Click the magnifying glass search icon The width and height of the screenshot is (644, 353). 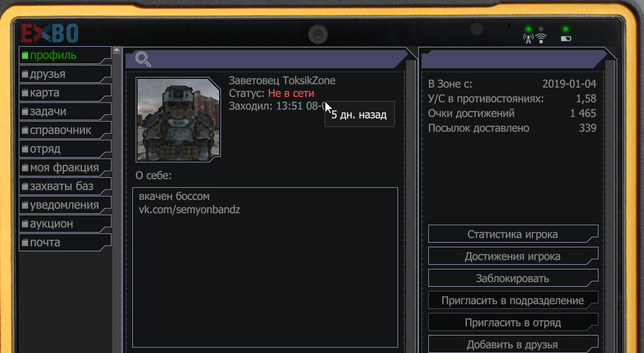point(144,60)
